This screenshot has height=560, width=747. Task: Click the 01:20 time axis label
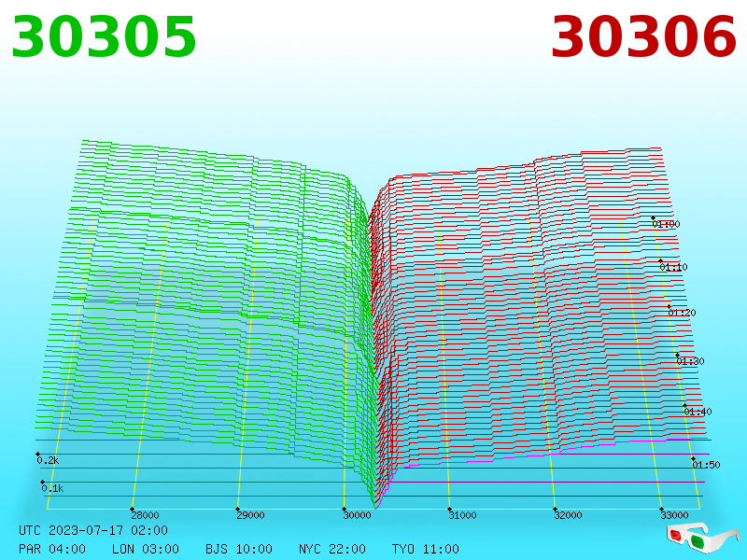[683, 313]
